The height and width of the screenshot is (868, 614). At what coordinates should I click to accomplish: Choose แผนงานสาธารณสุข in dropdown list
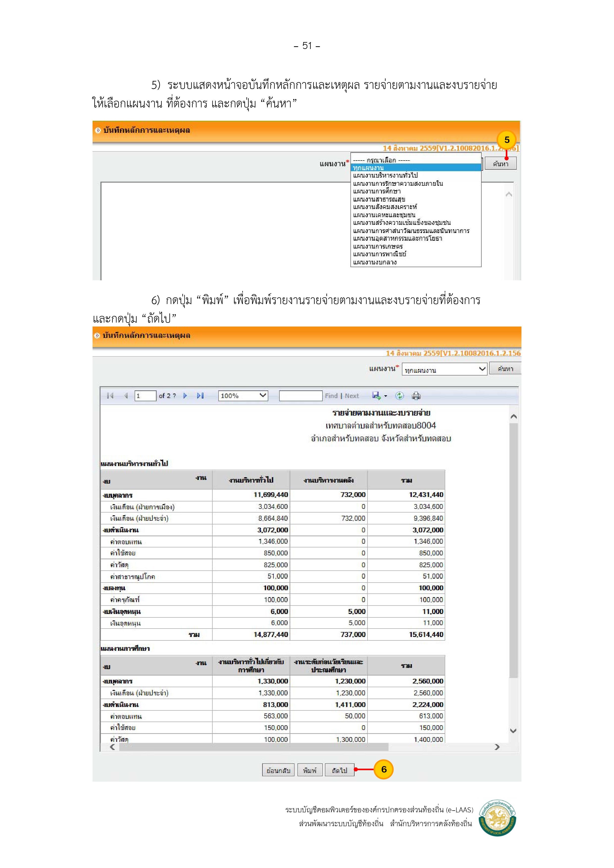point(379,199)
